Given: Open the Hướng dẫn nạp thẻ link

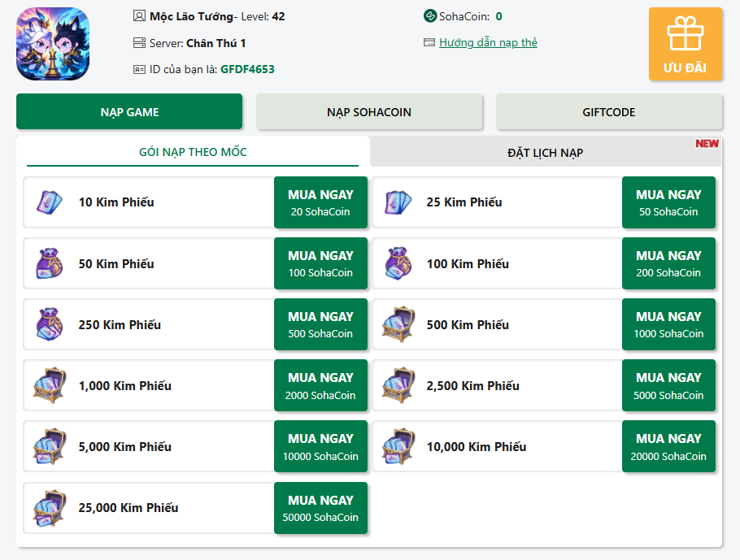Looking at the screenshot, I should (488, 43).
